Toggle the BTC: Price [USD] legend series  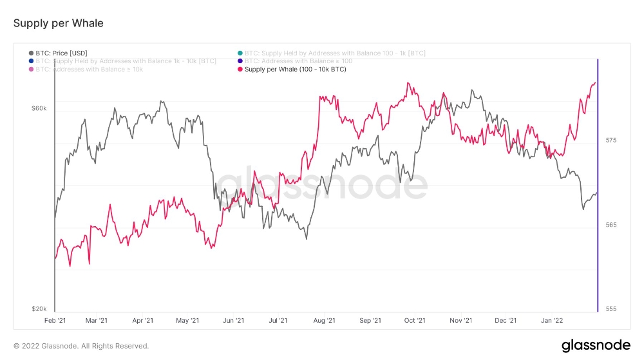58,53
